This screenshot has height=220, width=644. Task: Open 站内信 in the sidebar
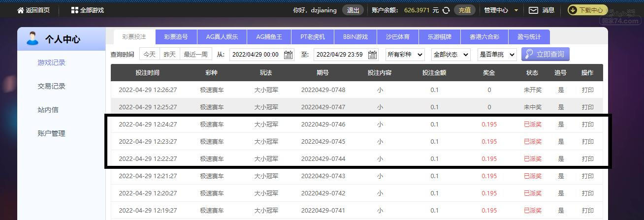[48, 110]
